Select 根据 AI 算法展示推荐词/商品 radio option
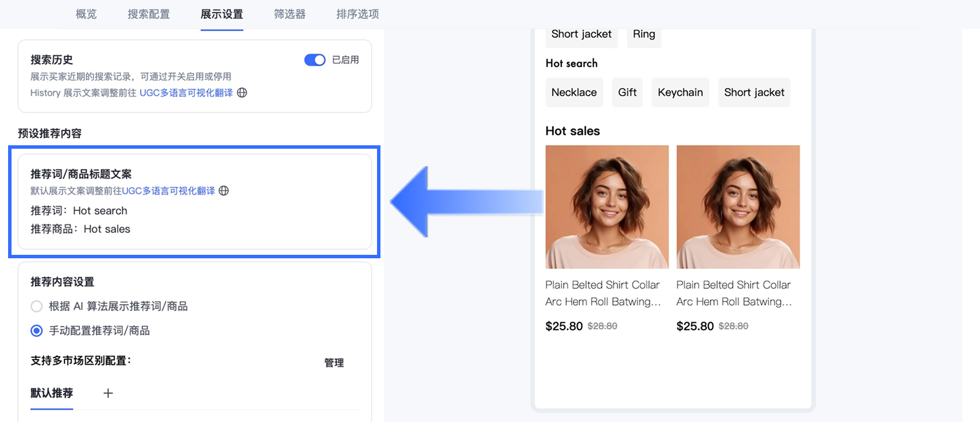980x422 pixels. 37,306
